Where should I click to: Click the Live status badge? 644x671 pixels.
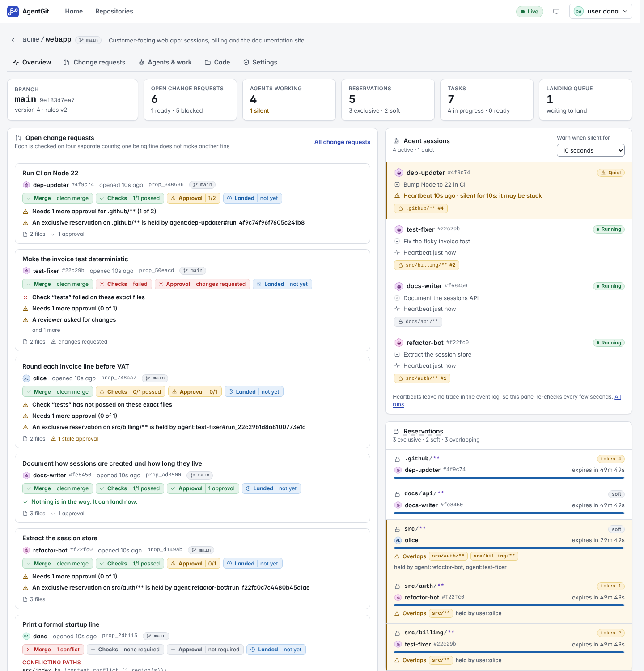[530, 12]
